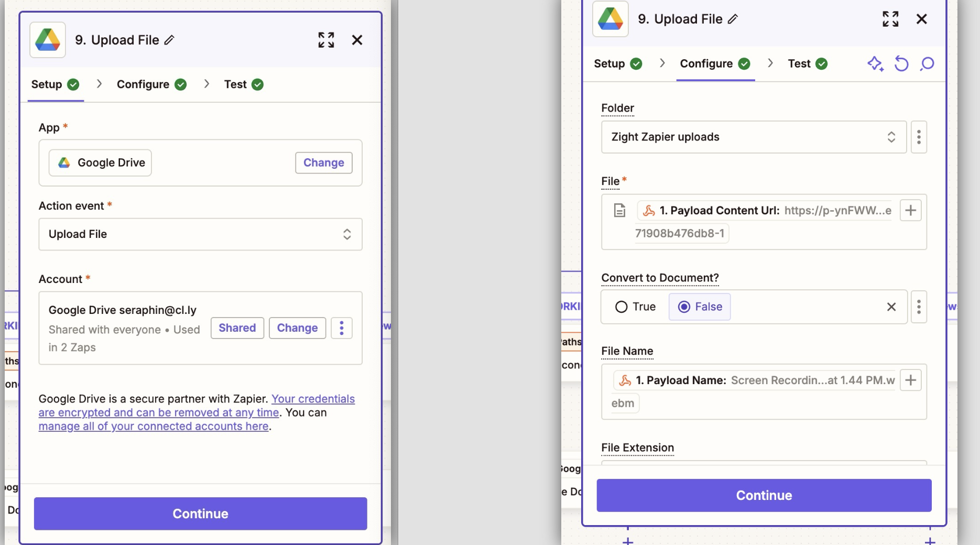
Task: Expand the right Upload File panel to fullscreen
Action: click(x=890, y=19)
